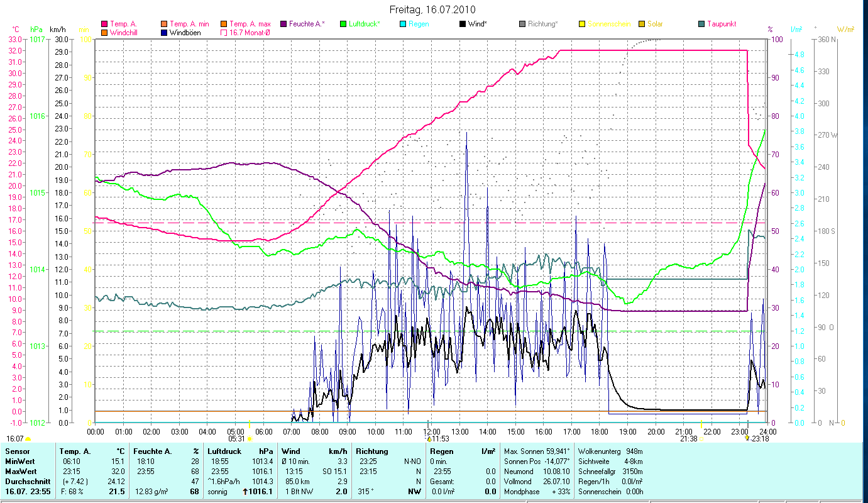Viewport: 868px width, 503px height.
Task: Click the black Wind legend square
Action: (463, 24)
